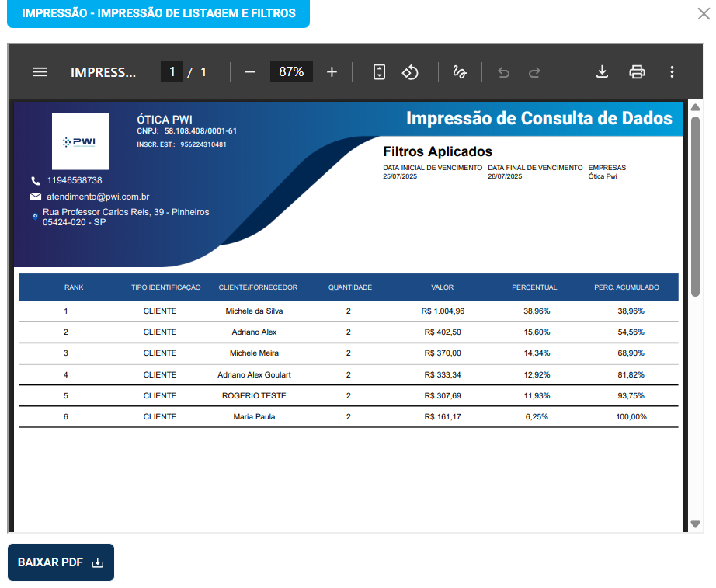Select the draw annotation tool
716x588 pixels.
click(x=459, y=72)
